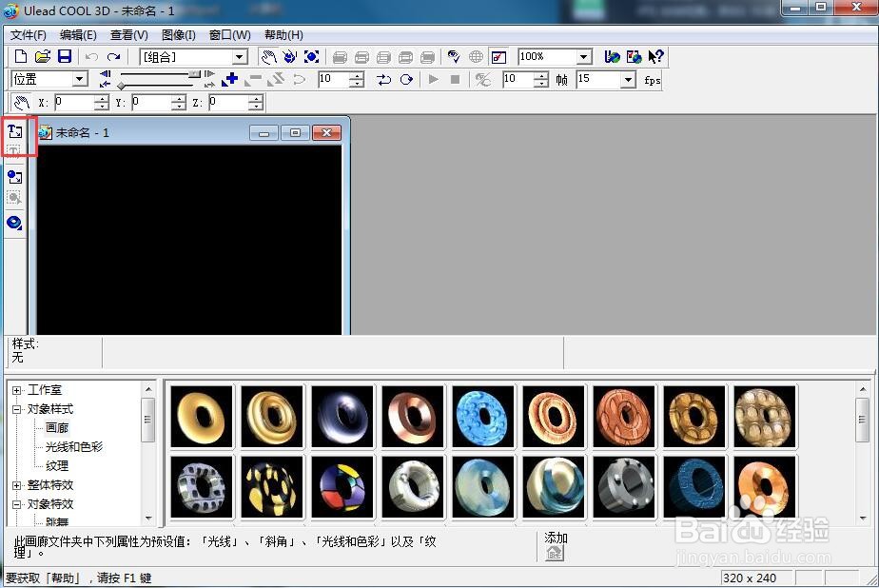
Task: Click the timeline frame slider thumb
Action: click(194, 74)
